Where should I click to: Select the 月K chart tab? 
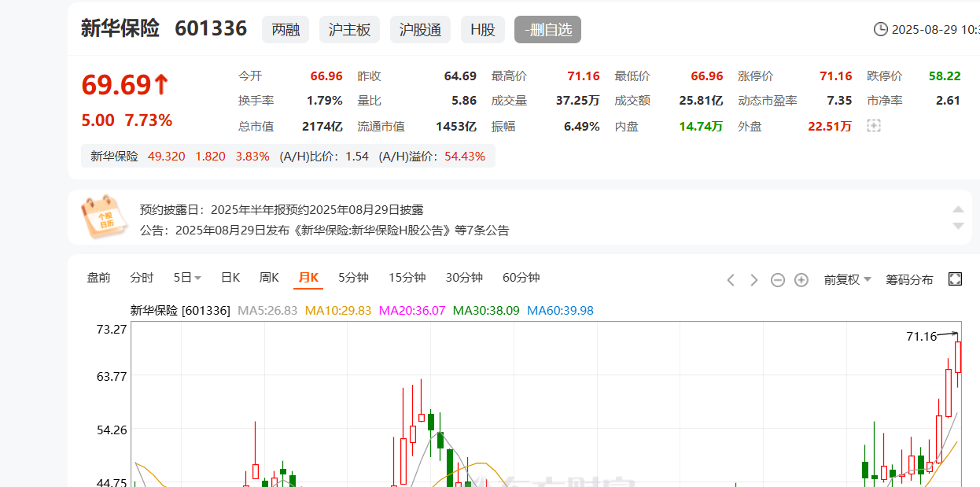(x=308, y=278)
